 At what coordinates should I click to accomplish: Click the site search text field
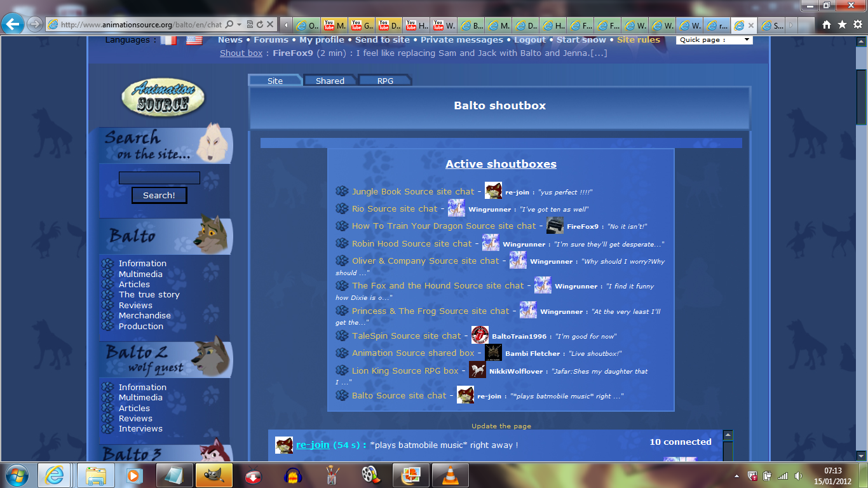159,178
